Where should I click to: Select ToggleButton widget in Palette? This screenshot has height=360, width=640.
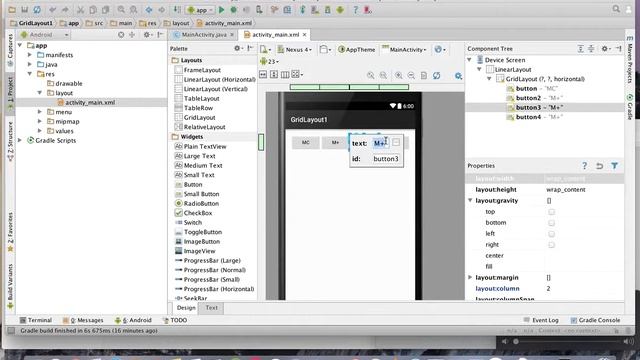[198, 232]
